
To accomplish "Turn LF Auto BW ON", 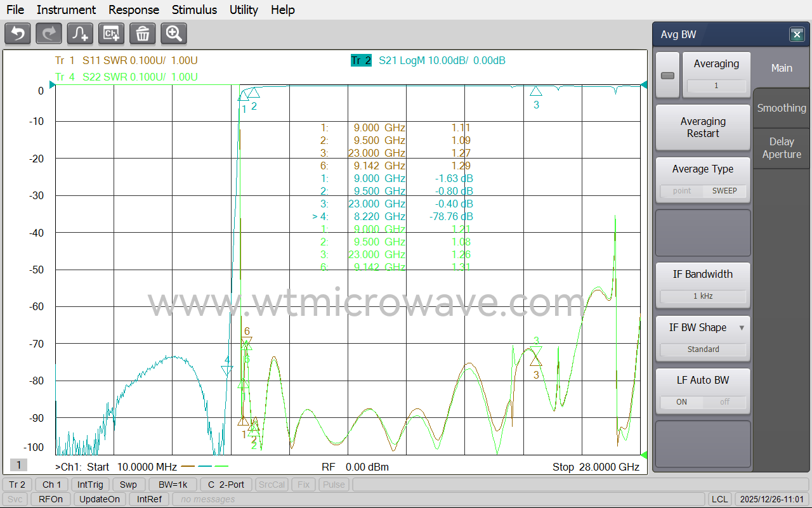I will pos(682,402).
